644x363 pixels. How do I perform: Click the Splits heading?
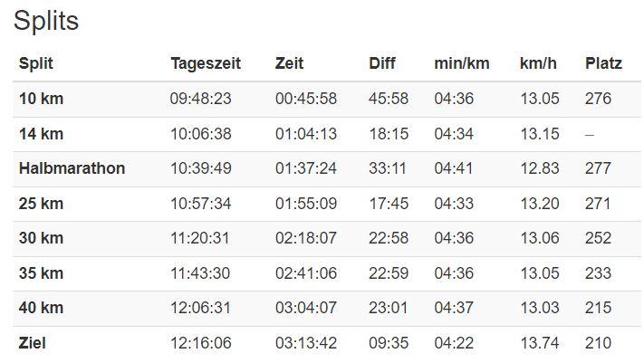click(x=46, y=22)
